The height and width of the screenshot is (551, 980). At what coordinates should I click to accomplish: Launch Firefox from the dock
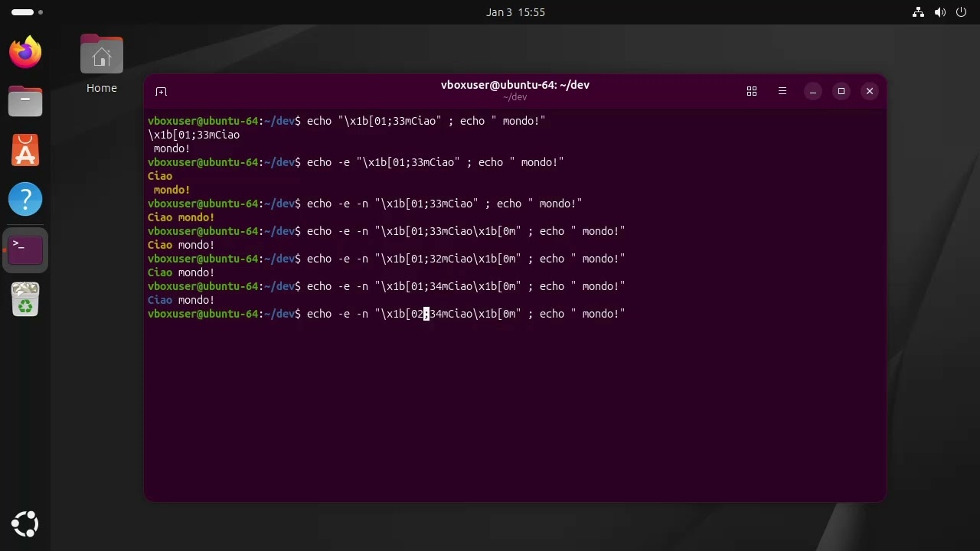click(25, 52)
